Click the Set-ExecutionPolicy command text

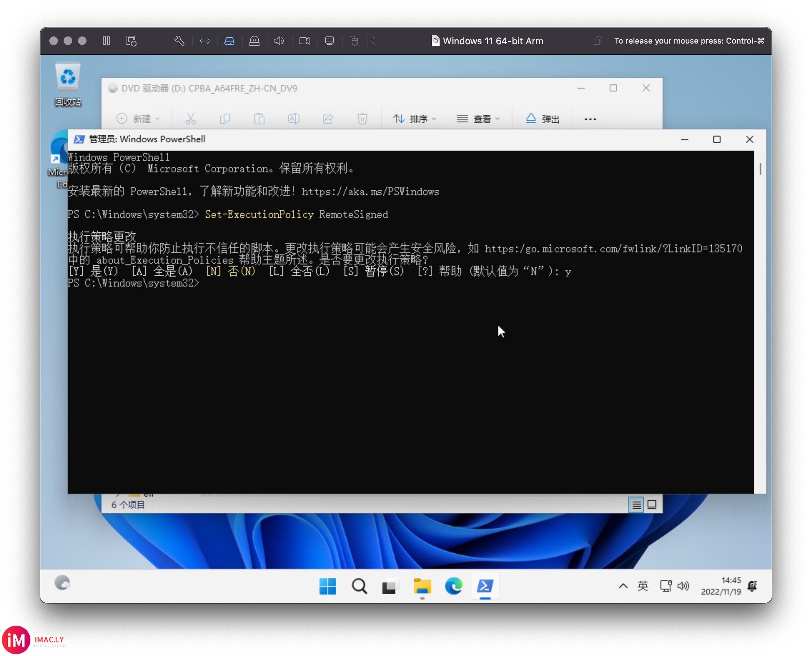tap(259, 214)
